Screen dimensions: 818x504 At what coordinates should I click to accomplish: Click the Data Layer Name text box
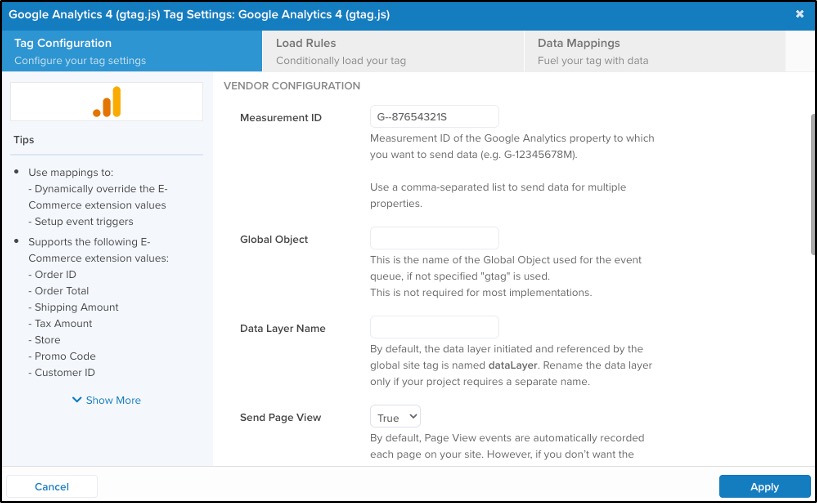(x=434, y=328)
